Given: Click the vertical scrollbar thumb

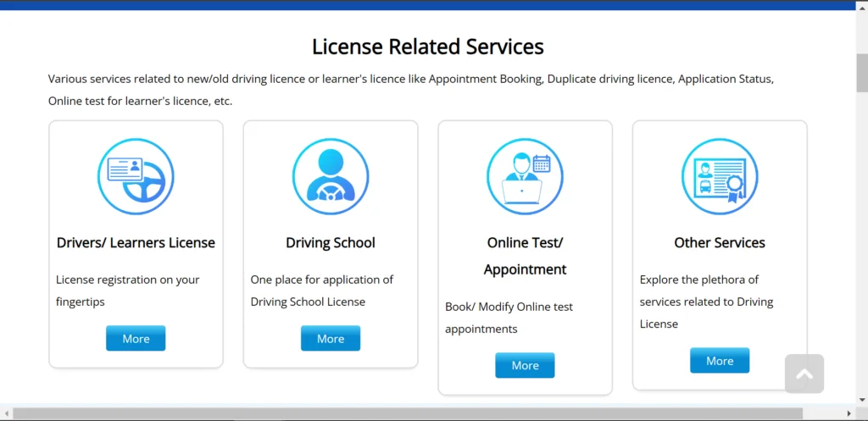Looking at the screenshot, I should coord(862,73).
